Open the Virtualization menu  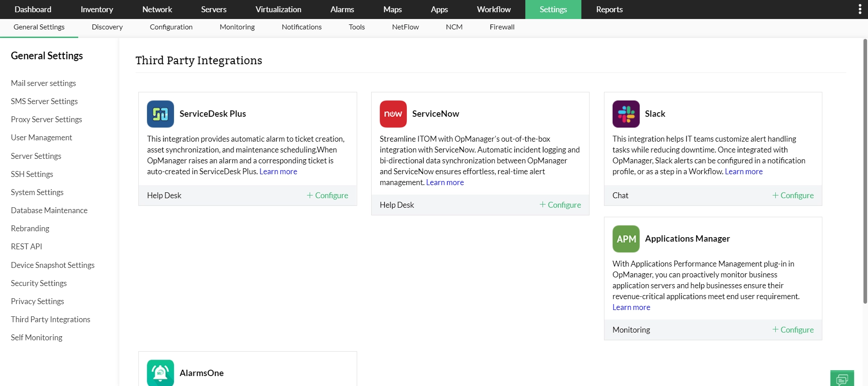[x=278, y=10]
